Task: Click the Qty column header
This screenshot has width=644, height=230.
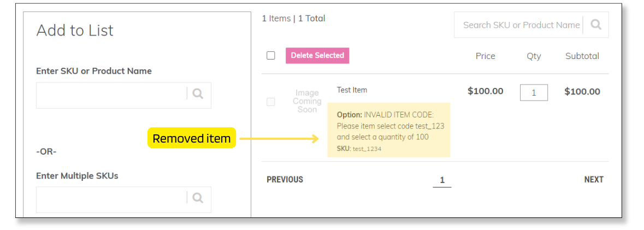Action: pyautogui.click(x=534, y=56)
